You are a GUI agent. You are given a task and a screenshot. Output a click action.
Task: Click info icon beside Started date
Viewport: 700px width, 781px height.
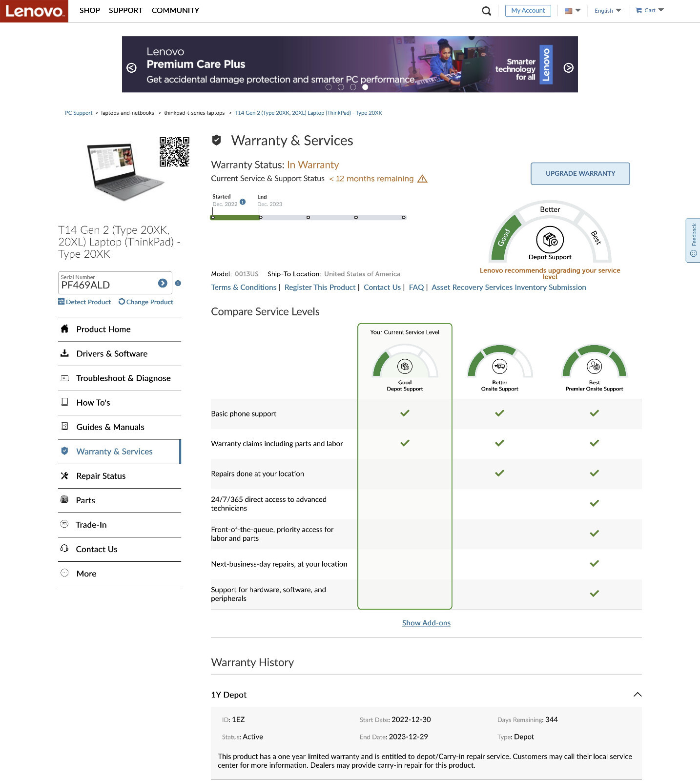click(243, 202)
